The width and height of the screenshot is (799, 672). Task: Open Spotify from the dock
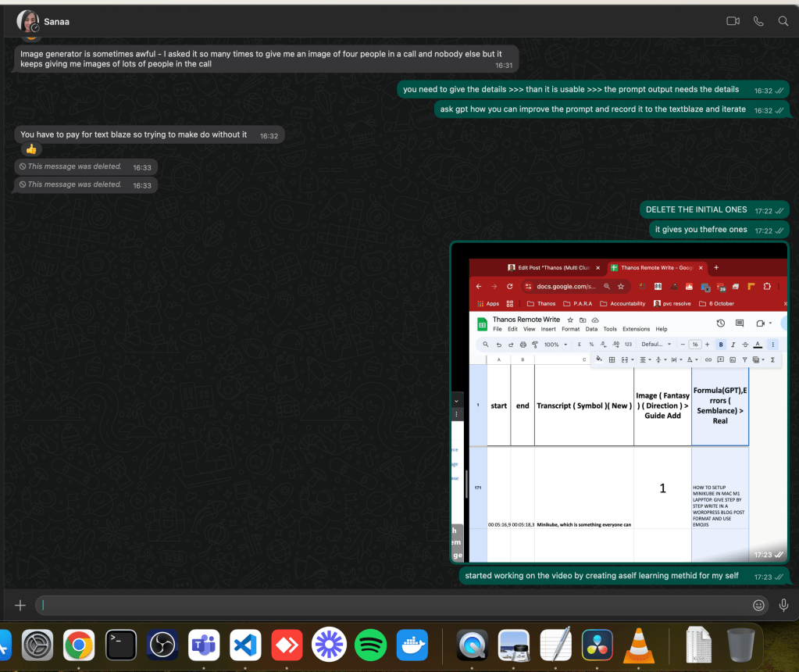click(x=370, y=645)
